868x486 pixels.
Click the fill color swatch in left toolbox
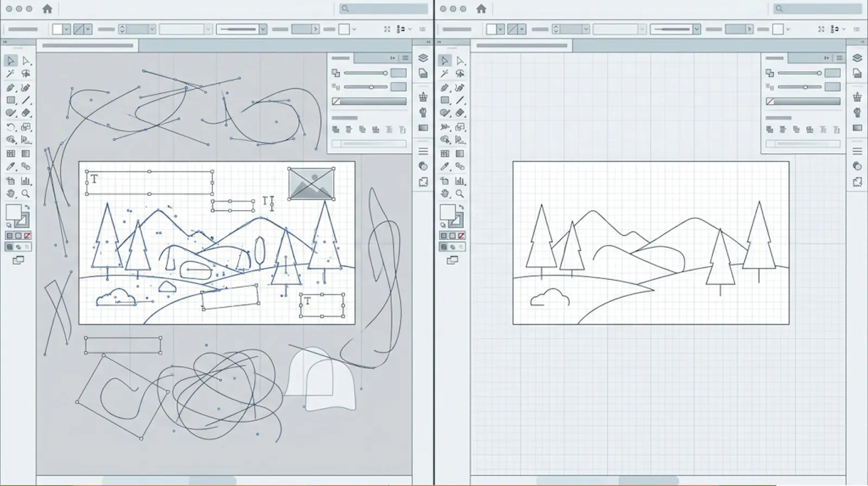tap(13, 212)
